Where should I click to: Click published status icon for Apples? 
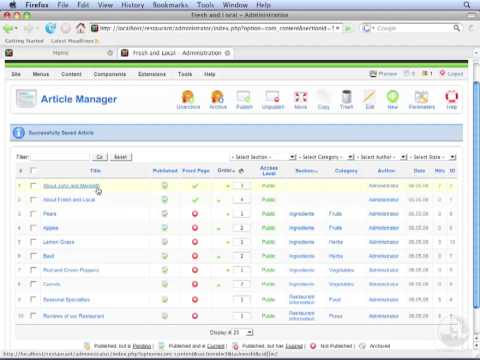pos(165,228)
